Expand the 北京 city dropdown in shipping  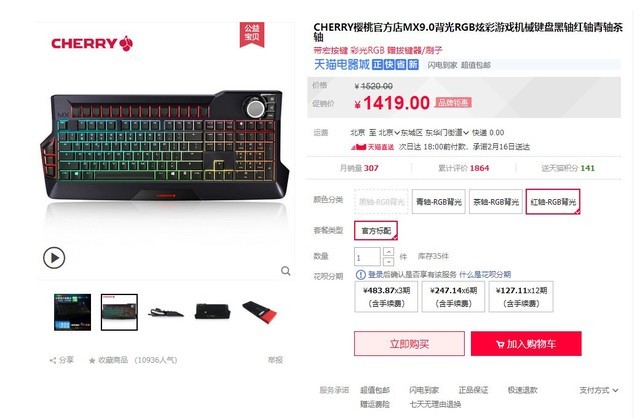tap(389, 133)
